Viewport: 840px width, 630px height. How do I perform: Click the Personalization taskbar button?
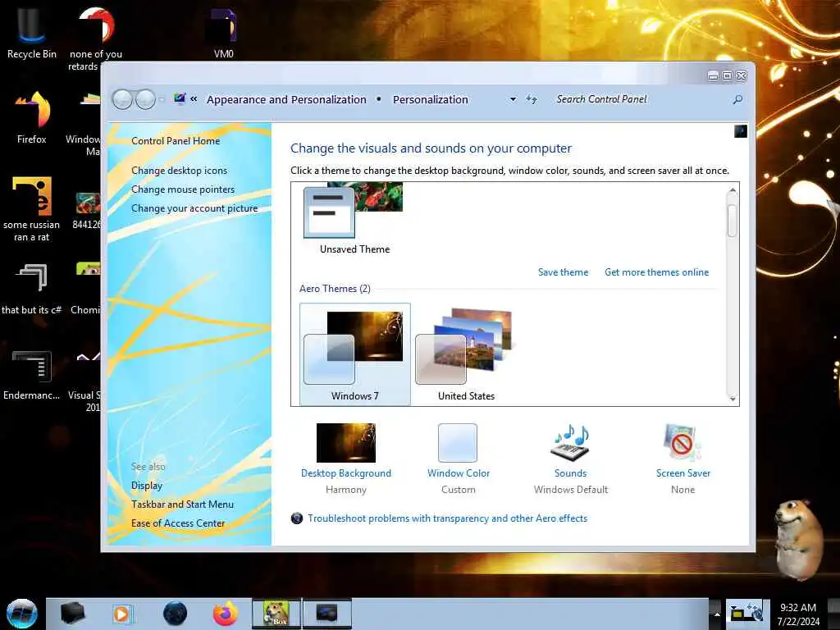click(326, 614)
